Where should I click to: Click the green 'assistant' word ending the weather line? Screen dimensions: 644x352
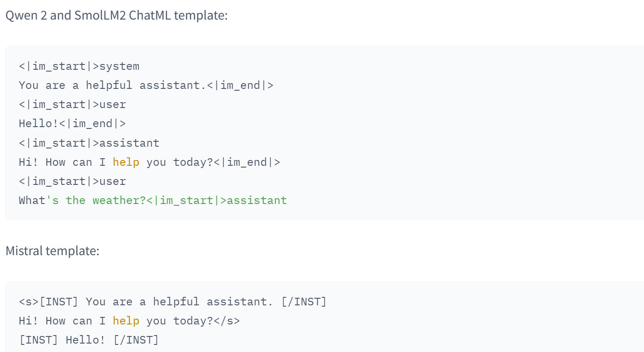coord(257,200)
